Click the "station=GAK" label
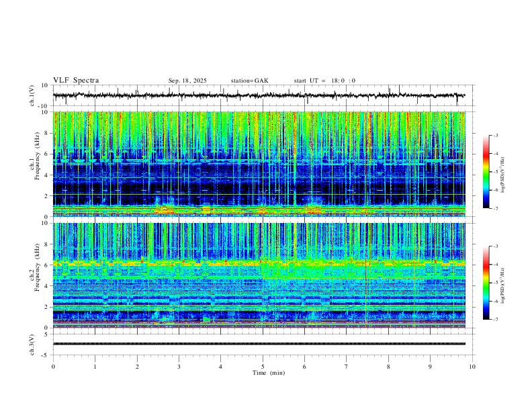The width and height of the screenshot is (532, 411). click(x=249, y=81)
